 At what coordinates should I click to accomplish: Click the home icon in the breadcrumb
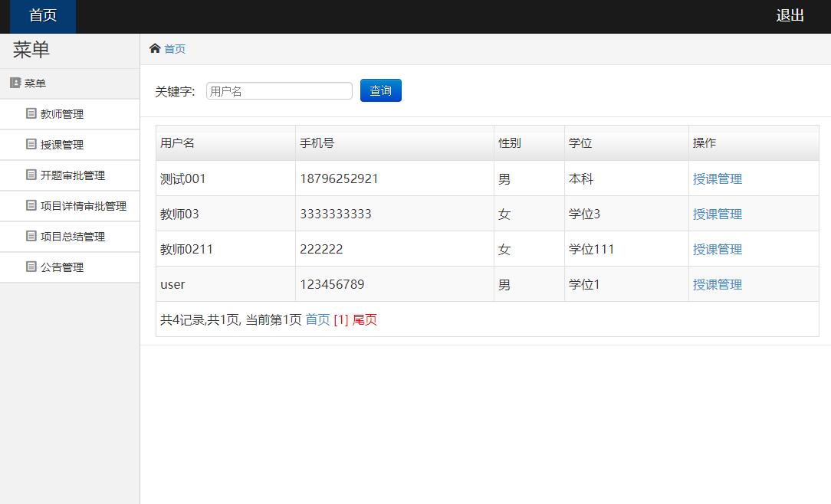click(x=155, y=49)
